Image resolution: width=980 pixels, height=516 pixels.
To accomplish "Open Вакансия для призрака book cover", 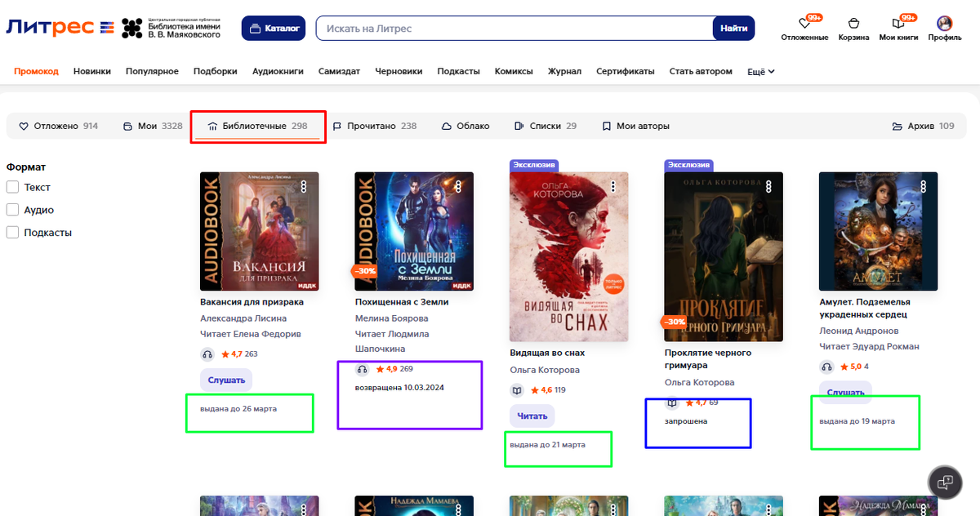I will [260, 231].
